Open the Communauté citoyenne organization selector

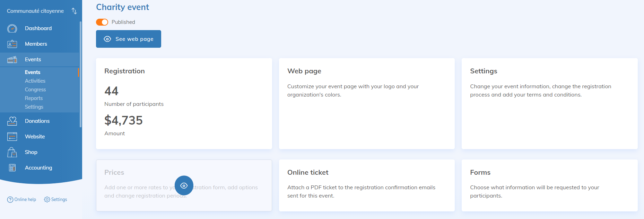coord(35,11)
